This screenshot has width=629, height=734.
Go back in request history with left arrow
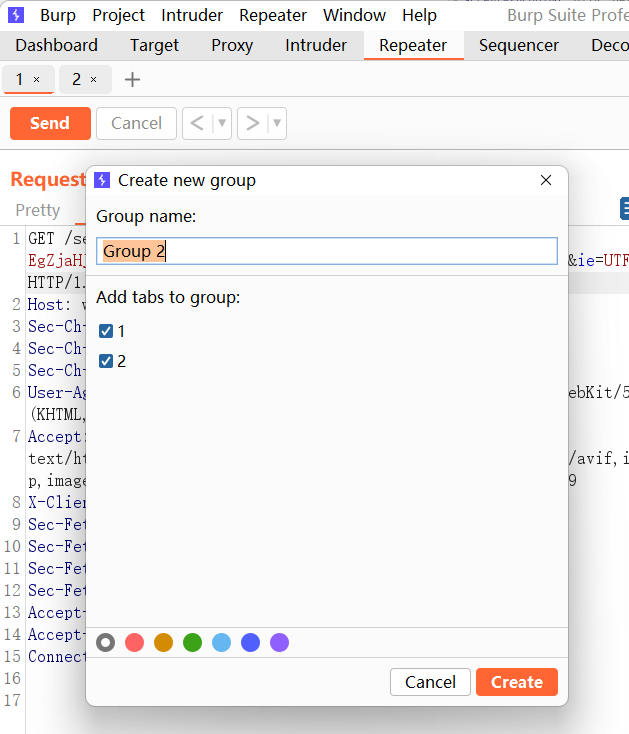(197, 123)
